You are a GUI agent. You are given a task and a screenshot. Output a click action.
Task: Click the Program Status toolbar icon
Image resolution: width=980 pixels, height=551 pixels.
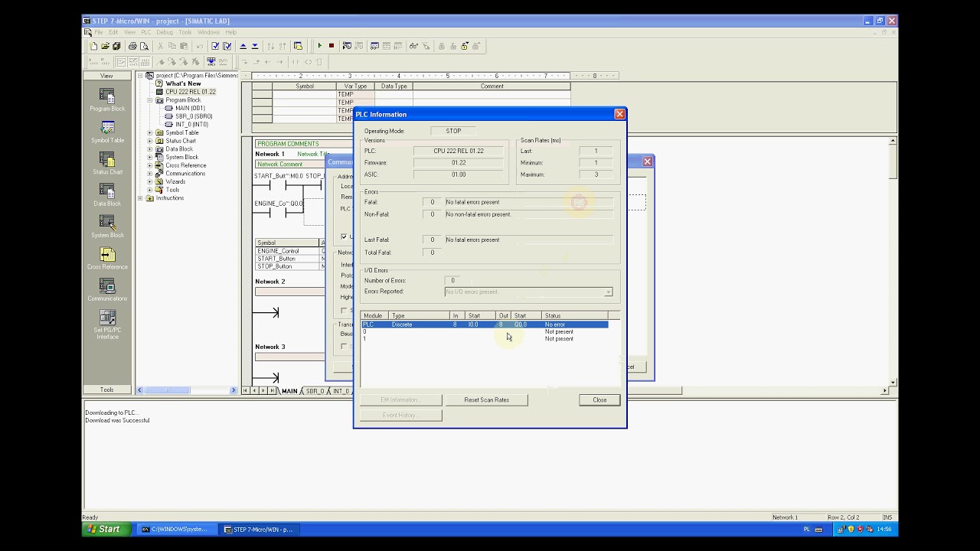coord(347,46)
